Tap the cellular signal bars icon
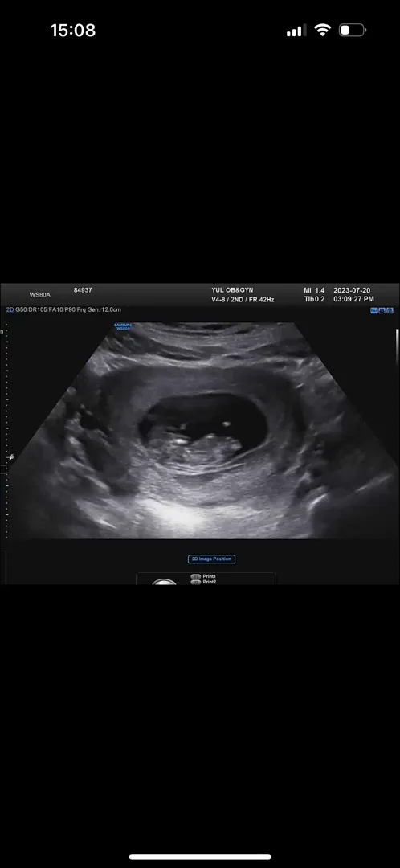The width and height of the screenshot is (400, 868). 296,31
